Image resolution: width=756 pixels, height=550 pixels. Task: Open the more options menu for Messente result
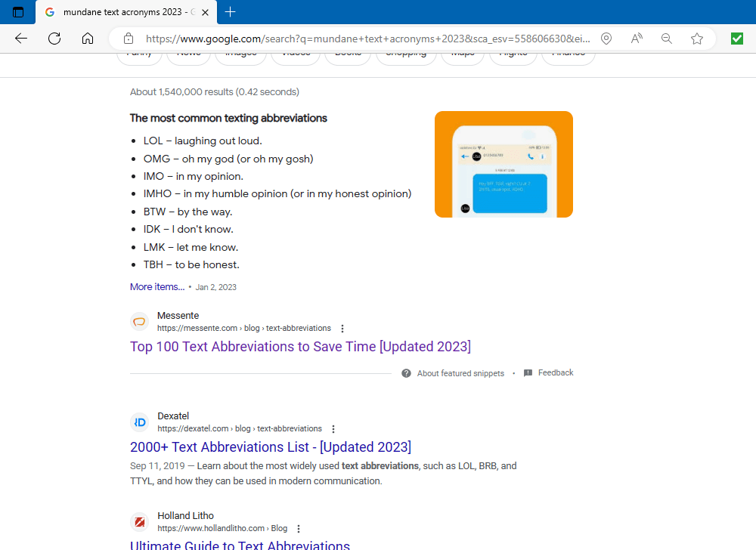click(342, 329)
